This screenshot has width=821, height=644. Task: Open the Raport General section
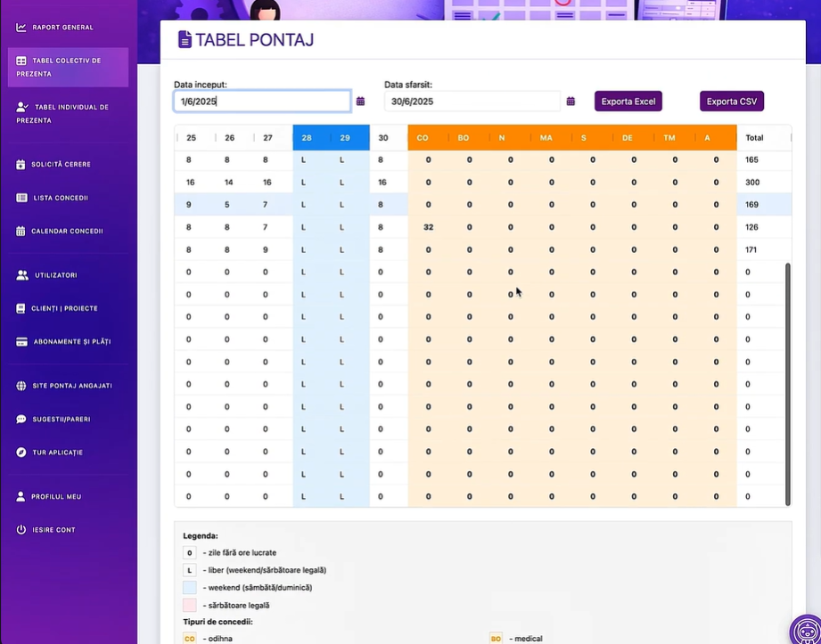(x=55, y=27)
